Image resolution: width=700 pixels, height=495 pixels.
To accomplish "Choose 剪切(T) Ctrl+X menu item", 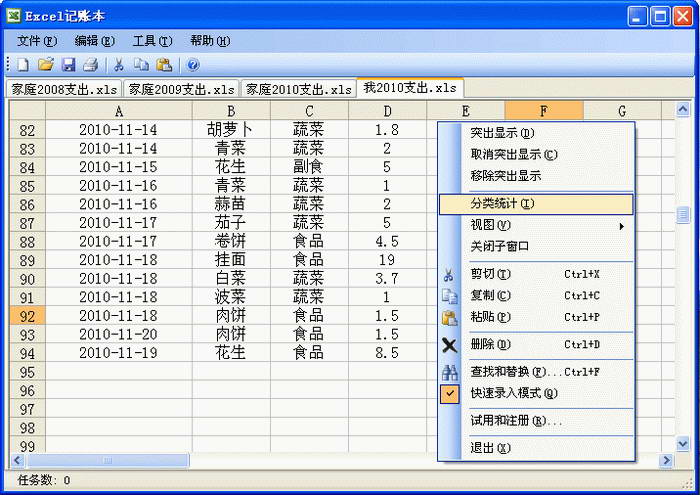I will point(536,274).
